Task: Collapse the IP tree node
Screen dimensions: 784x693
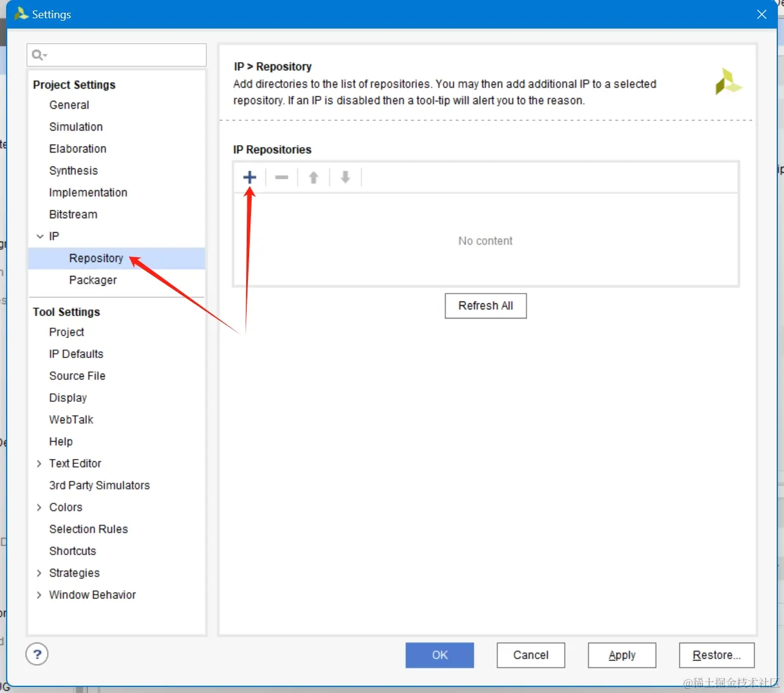Action: (x=40, y=236)
